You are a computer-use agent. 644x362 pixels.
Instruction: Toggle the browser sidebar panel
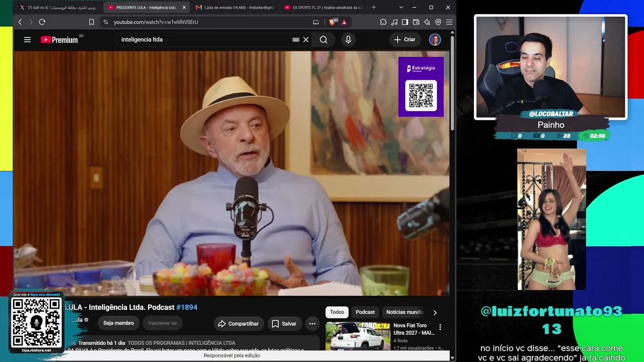pos(405,22)
